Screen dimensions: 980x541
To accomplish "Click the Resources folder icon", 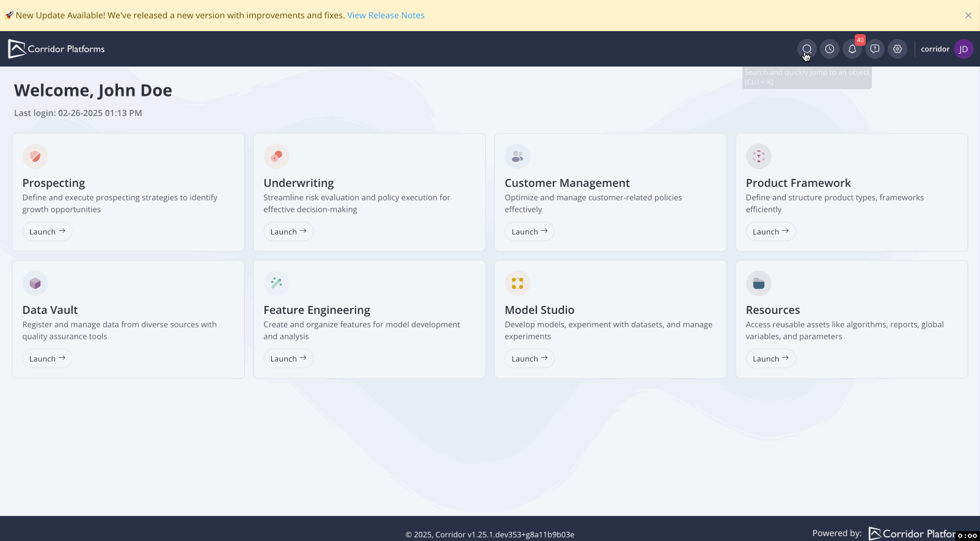I will 758,283.
